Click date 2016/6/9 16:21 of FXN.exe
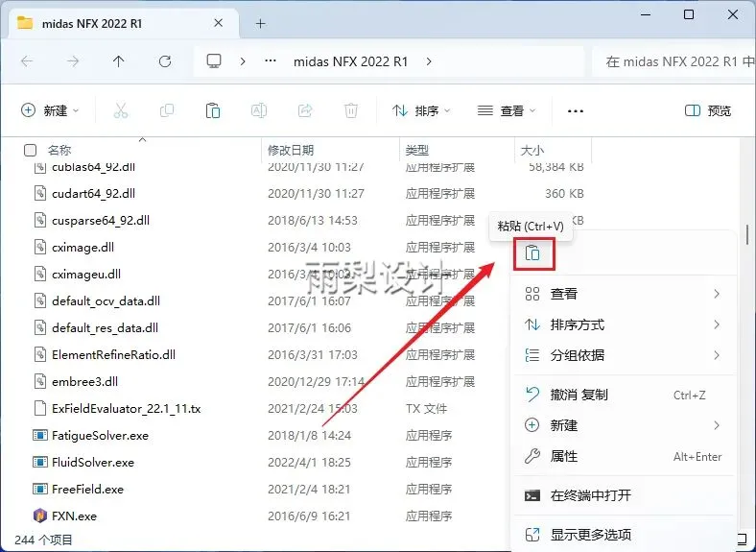 [x=309, y=516]
